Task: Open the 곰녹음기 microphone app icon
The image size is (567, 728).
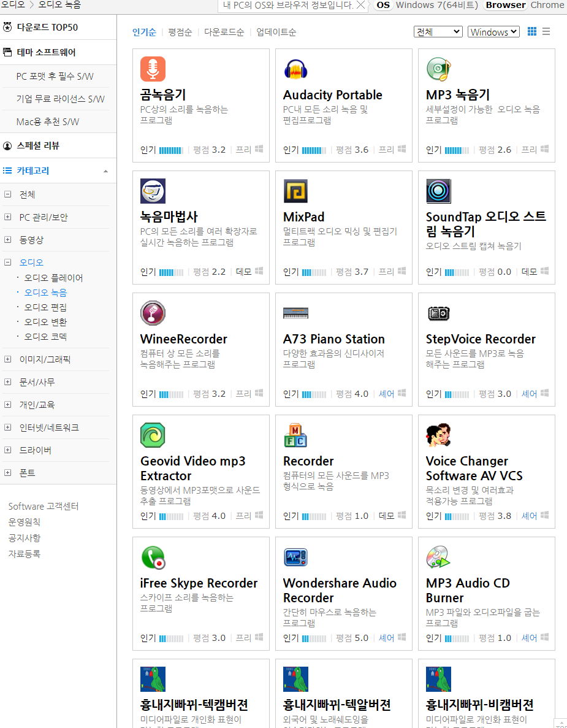Action: (153, 69)
